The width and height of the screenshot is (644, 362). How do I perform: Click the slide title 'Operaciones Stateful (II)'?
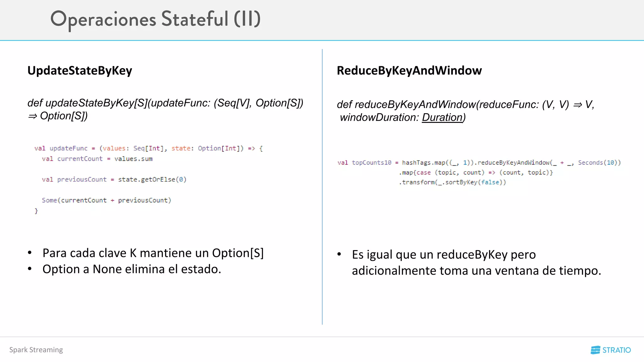click(x=155, y=19)
